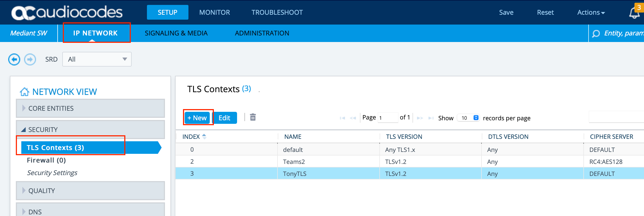644x216 pixels.
Task: Select the 'Teams2' TLS context row
Action: click(410, 161)
